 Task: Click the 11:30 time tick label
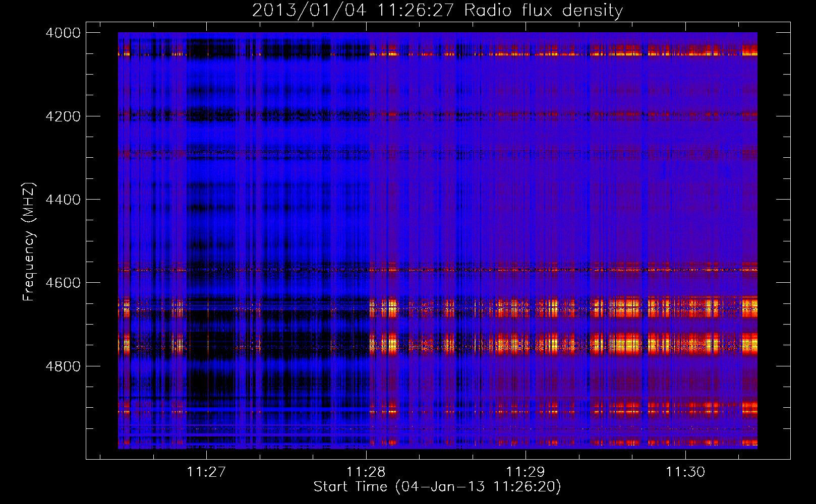point(685,472)
